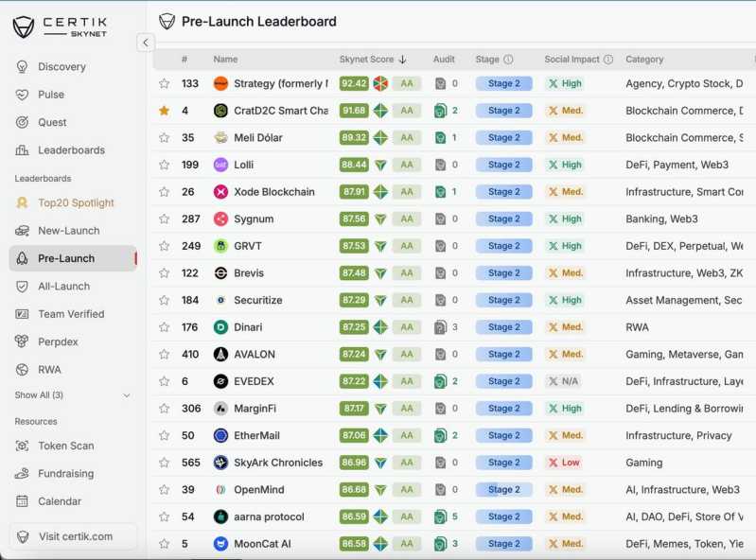Viewport: 756px width, 560px height.
Task: Click SkyArk Chronicles' 86.96 score badge
Action: tap(354, 463)
